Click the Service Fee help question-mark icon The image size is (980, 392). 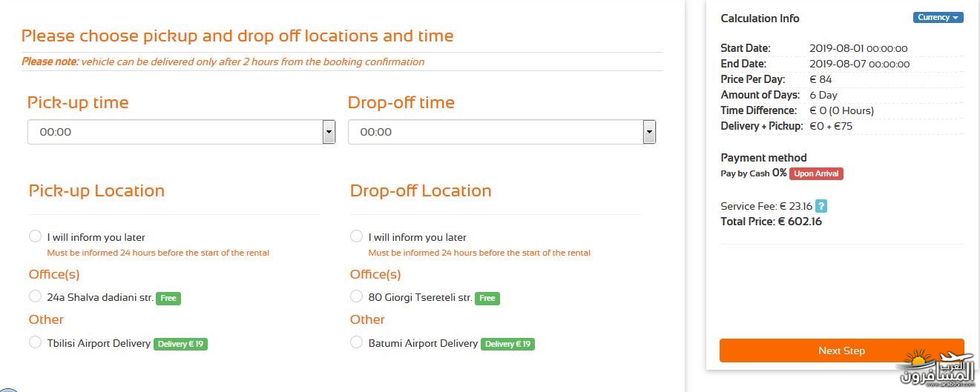tap(821, 206)
